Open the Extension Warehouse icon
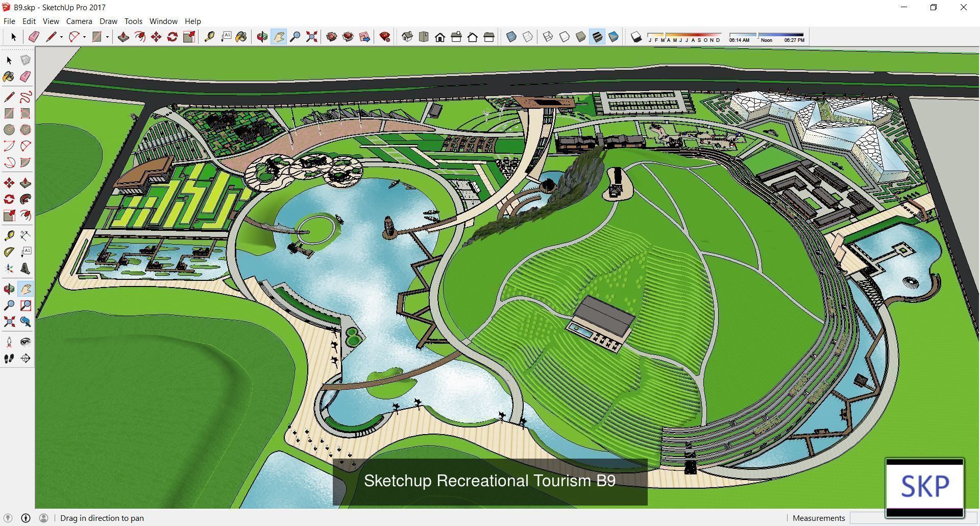The width and height of the screenshot is (980, 526). coord(348,37)
